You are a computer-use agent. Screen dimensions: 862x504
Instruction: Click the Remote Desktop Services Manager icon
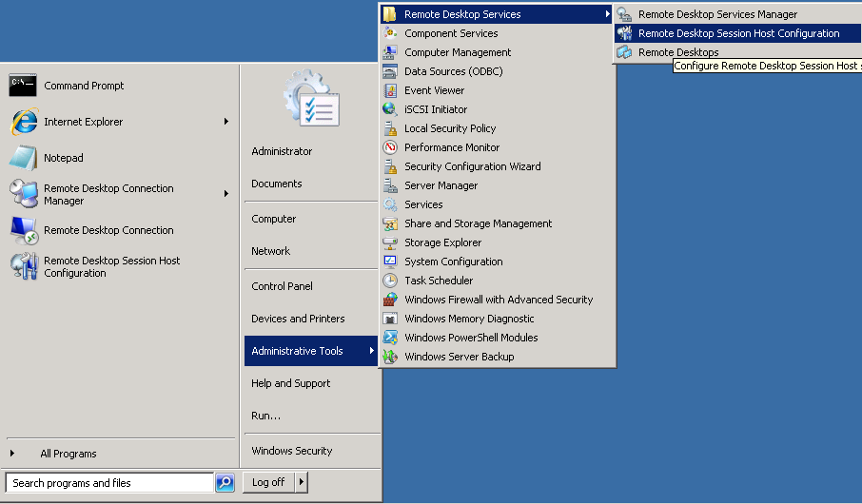click(624, 14)
